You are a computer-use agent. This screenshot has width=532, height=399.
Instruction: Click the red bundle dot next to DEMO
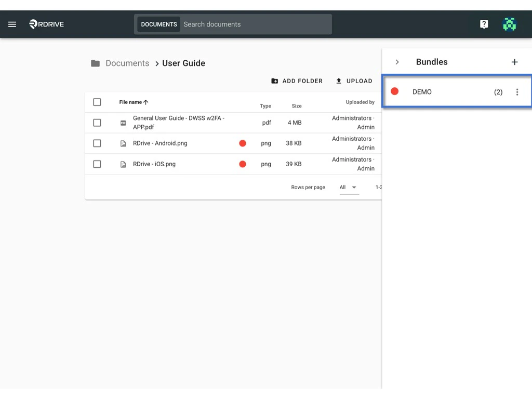[x=394, y=91]
